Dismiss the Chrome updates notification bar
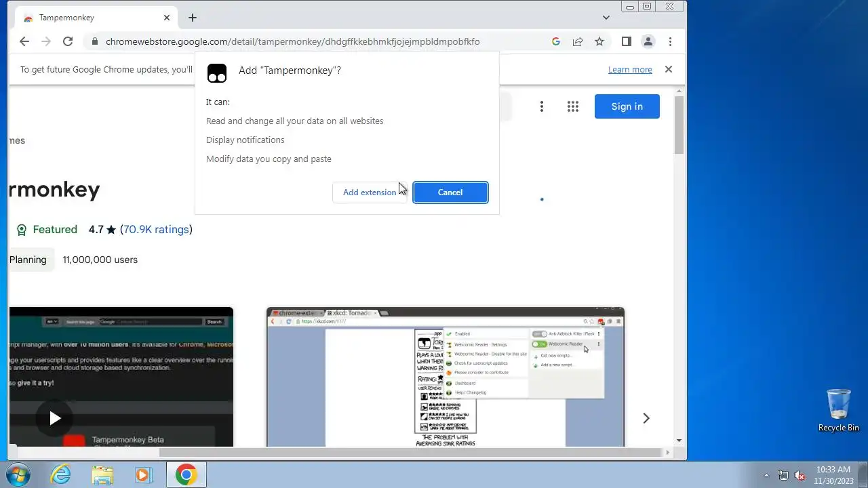Viewport: 868px width, 488px height. click(x=669, y=69)
